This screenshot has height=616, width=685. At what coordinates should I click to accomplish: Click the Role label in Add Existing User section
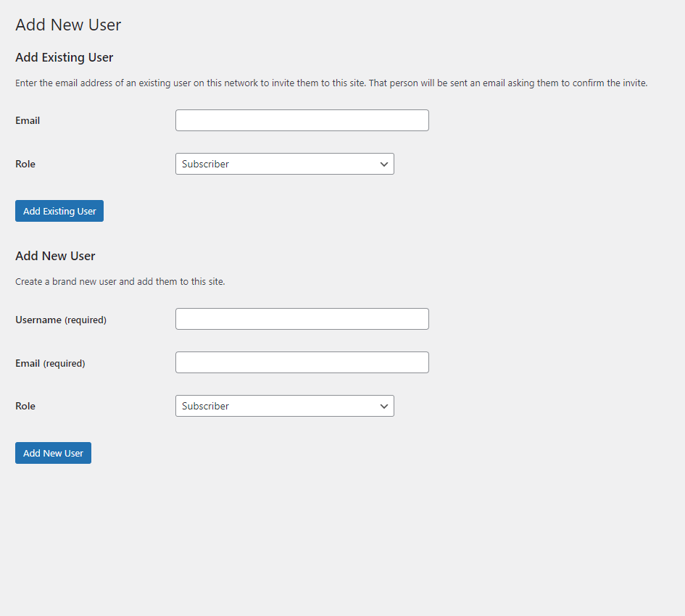point(25,165)
